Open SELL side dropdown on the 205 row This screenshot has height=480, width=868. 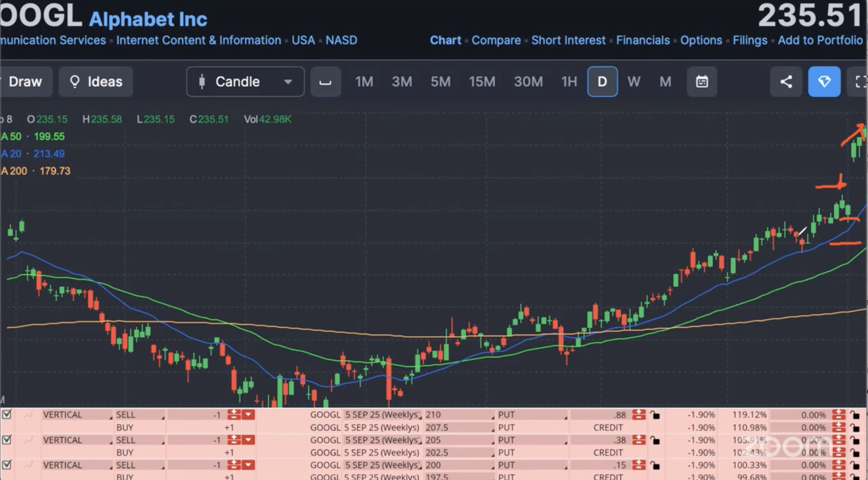140,440
